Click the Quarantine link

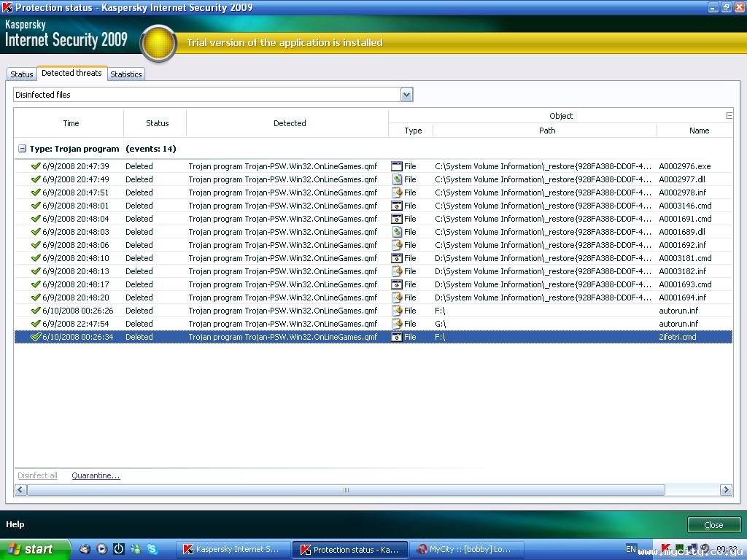click(96, 475)
